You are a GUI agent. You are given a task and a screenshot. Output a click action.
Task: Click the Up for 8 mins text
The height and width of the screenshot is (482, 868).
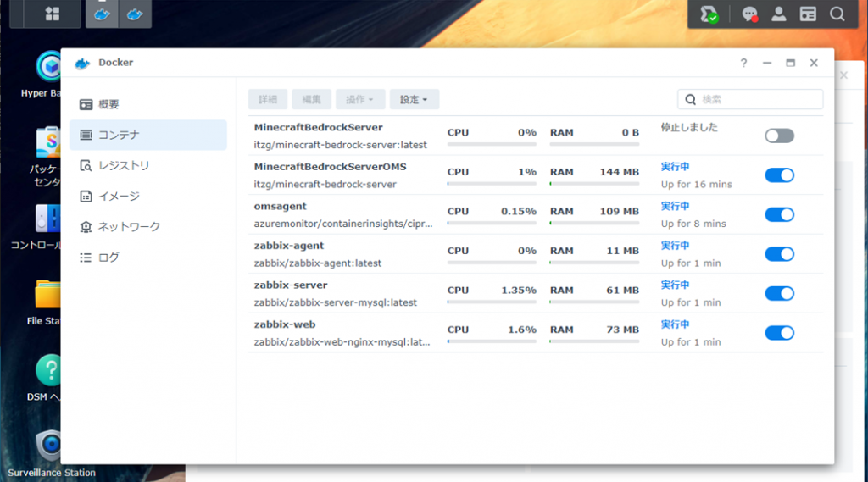tap(693, 224)
